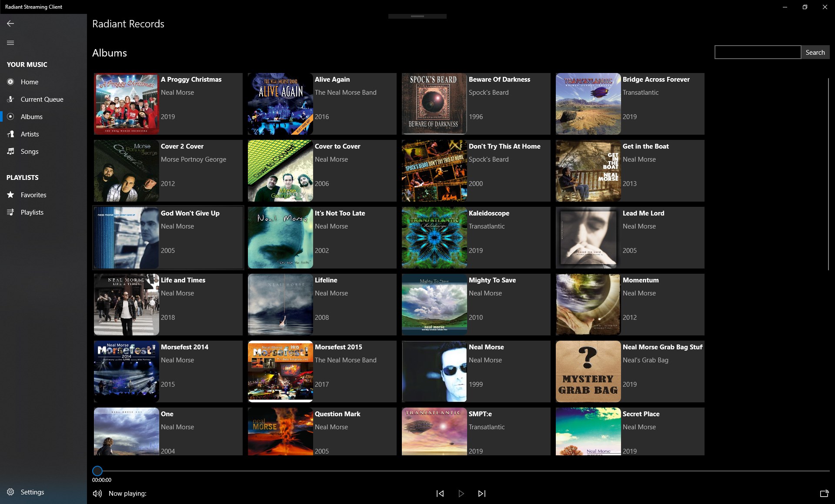Navigate to the Artists section
The height and width of the screenshot is (504, 835).
click(x=30, y=134)
